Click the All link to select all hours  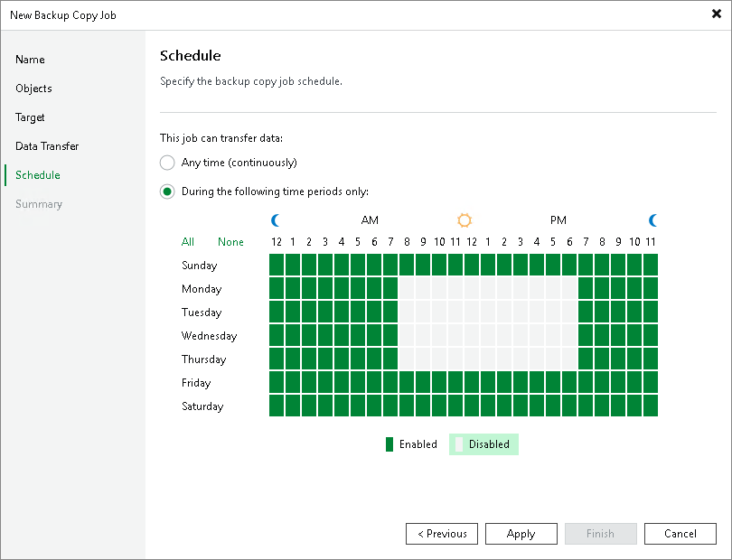coord(188,242)
